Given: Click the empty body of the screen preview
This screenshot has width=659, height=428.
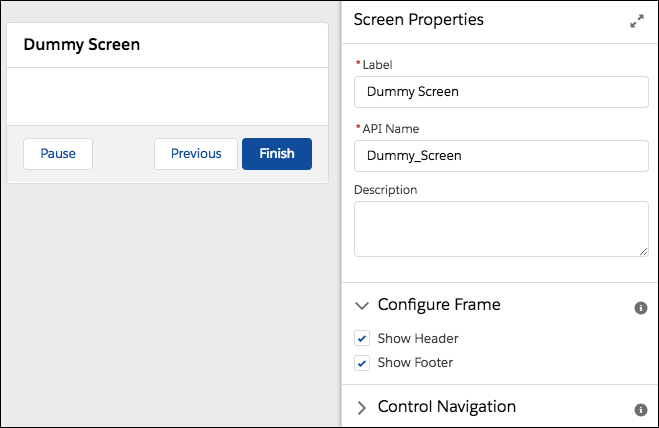Looking at the screenshot, I should pyautogui.click(x=167, y=96).
